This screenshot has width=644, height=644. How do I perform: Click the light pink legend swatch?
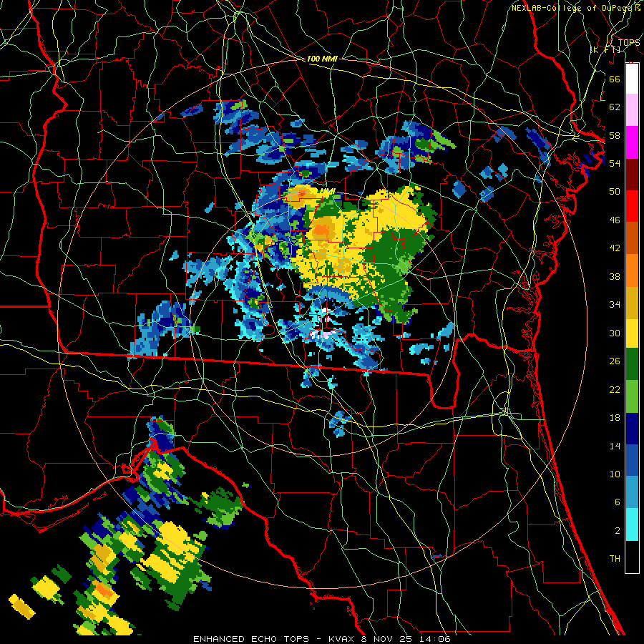632,110
